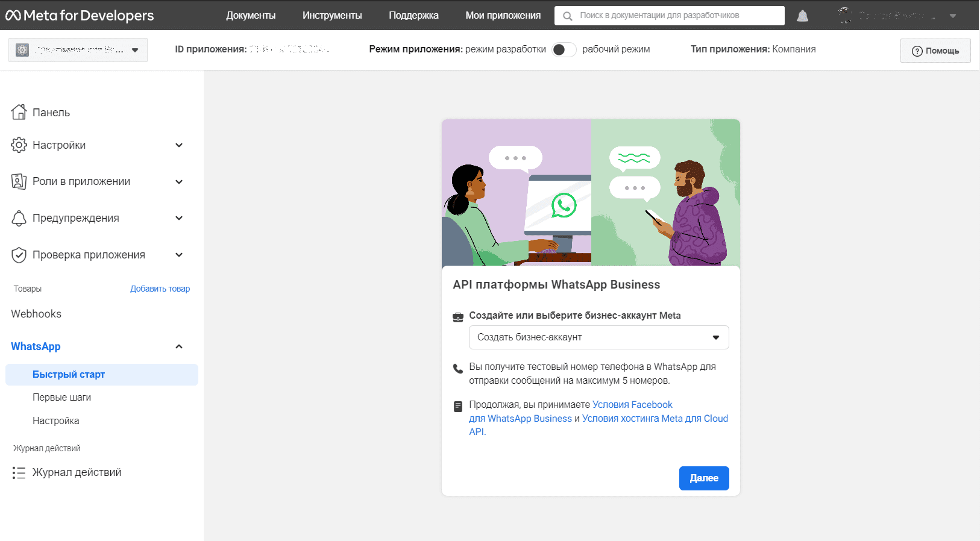This screenshot has height=541, width=980.
Task: Click the search magnifier icon
Action: (567, 16)
